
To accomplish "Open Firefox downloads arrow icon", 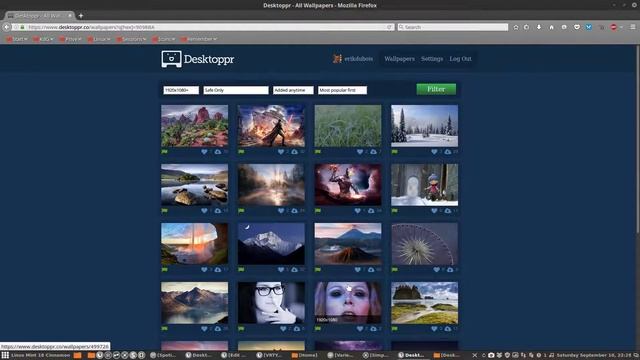I will click(x=539, y=27).
